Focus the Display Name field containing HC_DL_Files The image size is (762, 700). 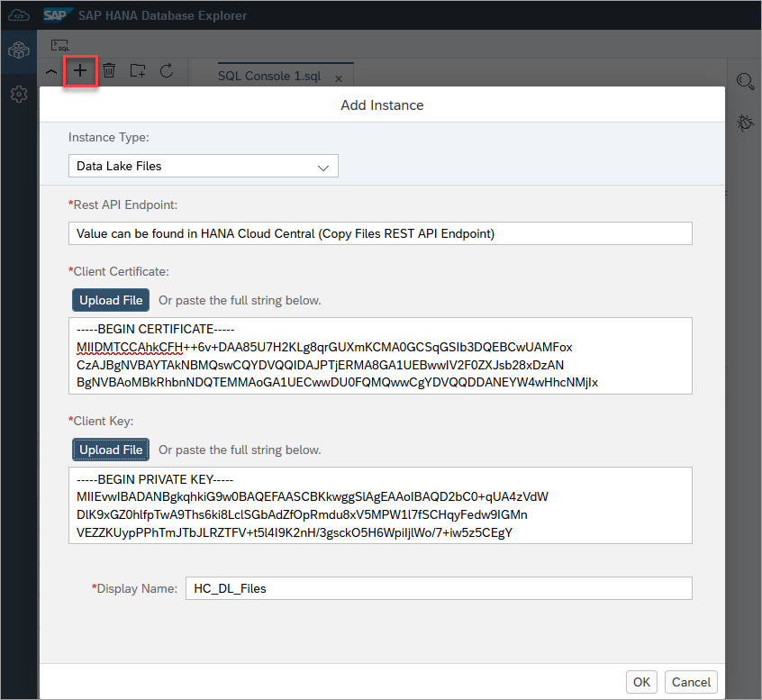(439, 588)
